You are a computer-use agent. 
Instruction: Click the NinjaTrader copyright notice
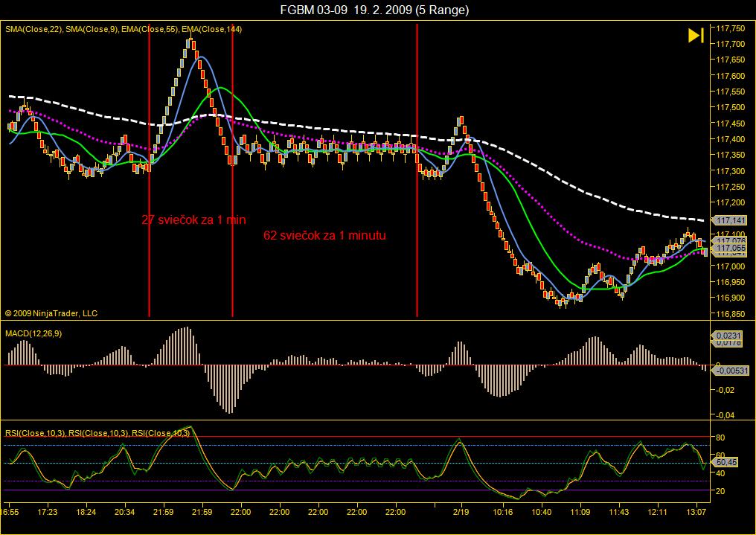51,313
